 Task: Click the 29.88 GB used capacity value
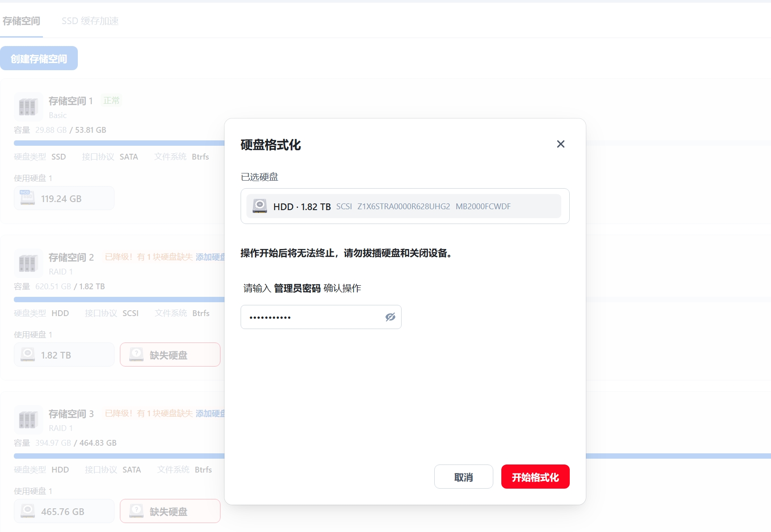(51, 130)
